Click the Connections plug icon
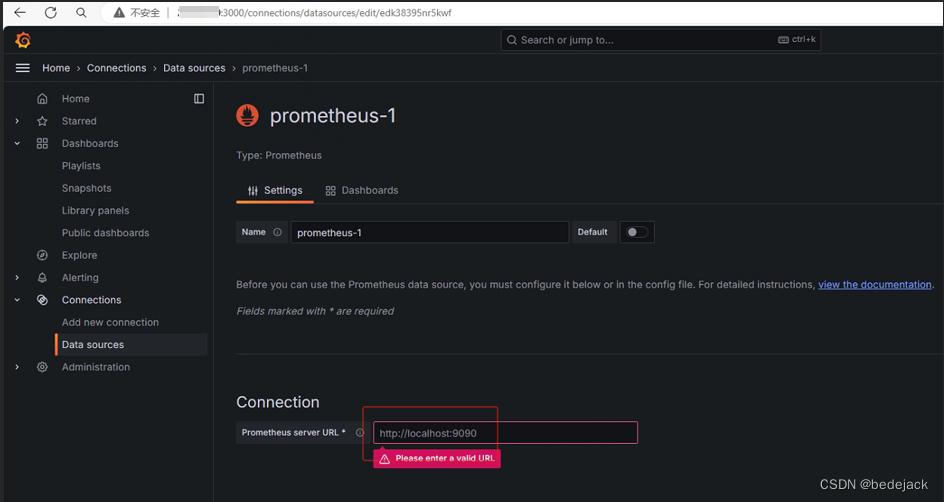Viewport: 944px width, 502px height. pos(42,300)
